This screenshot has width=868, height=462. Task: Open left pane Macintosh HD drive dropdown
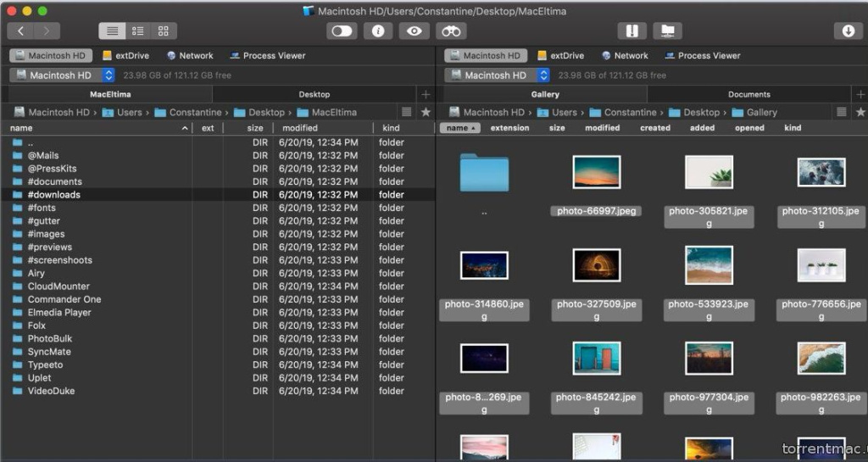(60, 75)
